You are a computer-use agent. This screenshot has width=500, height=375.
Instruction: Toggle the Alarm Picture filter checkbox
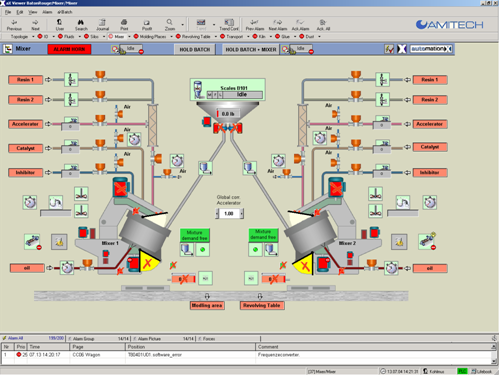coord(135,339)
